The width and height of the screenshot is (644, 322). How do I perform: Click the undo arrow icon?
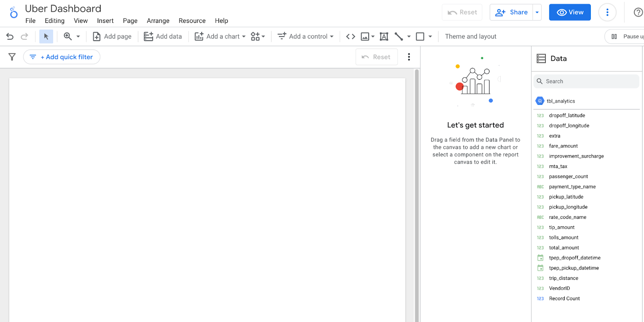click(10, 37)
